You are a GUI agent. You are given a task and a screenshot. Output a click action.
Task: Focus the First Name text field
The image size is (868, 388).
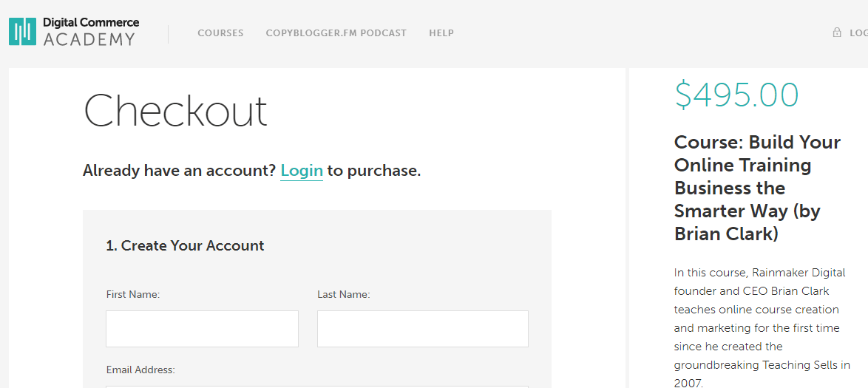coord(202,329)
